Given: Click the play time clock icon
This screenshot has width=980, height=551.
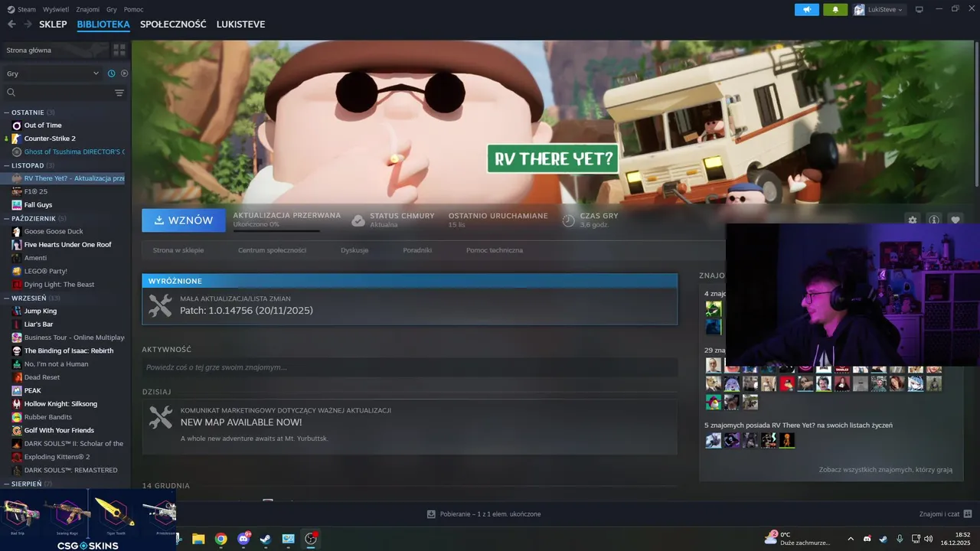Looking at the screenshot, I should [568, 220].
